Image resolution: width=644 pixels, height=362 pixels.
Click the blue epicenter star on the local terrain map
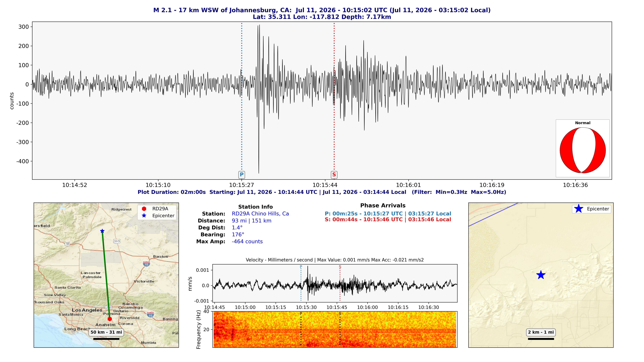click(x=541, y=275)
